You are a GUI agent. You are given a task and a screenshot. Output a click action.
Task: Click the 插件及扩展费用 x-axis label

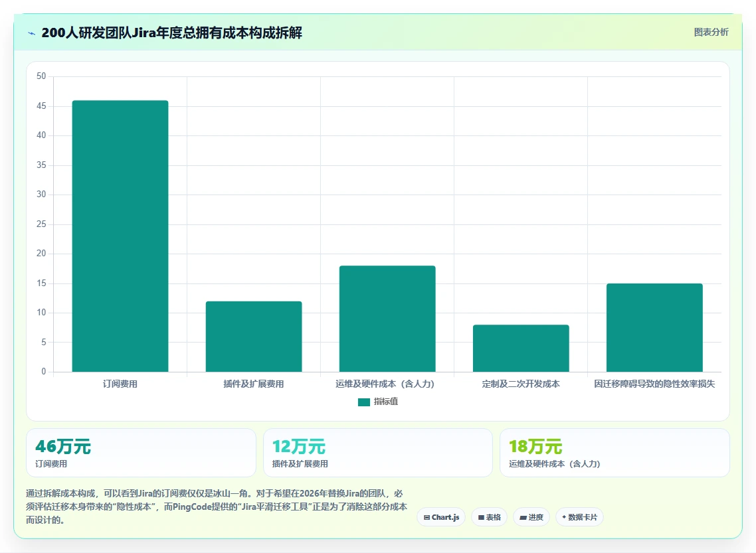pos(254,384)
